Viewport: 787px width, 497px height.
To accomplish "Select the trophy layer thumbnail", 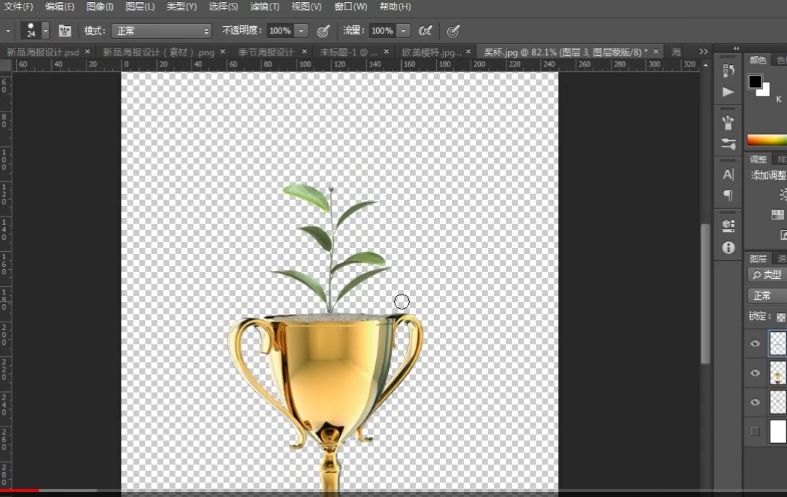I will 778,373.
